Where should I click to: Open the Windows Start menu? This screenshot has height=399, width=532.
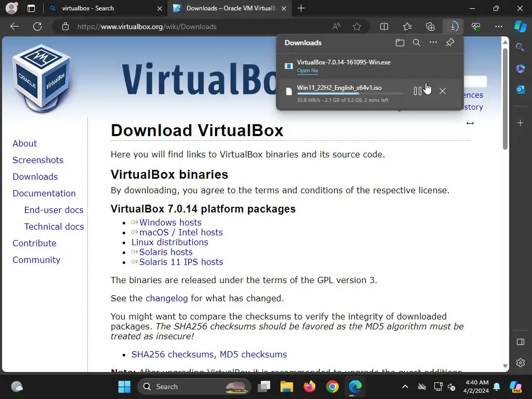click(124, 387)
